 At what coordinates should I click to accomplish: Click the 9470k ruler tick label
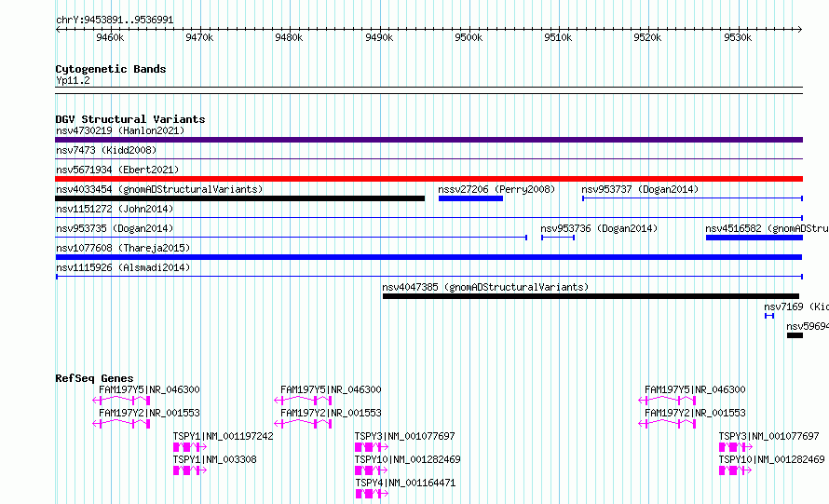(199, 37)
